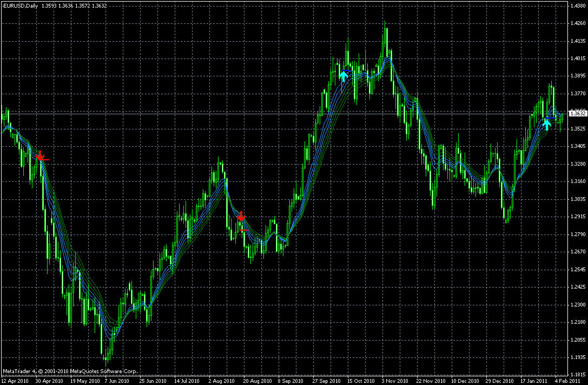Screen dimensions: 588x385
Task: Click the 25 Jun 2010 date label
Action: click(153, 381)
